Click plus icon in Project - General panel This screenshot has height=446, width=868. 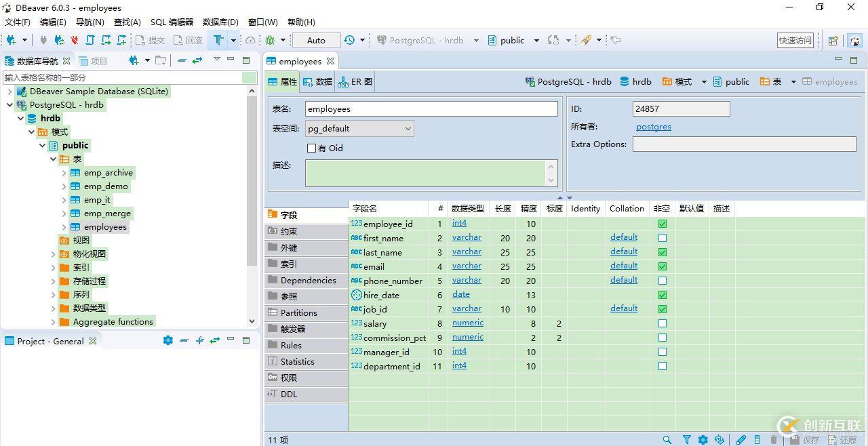coord(199,340)
